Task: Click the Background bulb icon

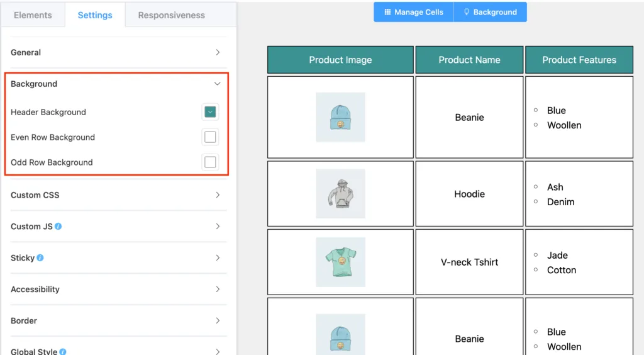Action: (x=467, y=13)
